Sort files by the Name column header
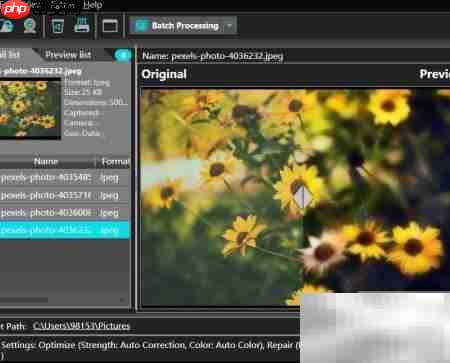Image resolution: width=450 pixels, height=363 pixels. (46, 162)
